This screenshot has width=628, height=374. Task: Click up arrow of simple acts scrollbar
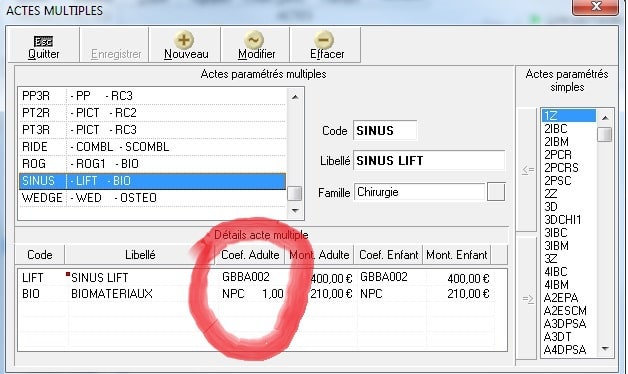click(x=605, y=118)
